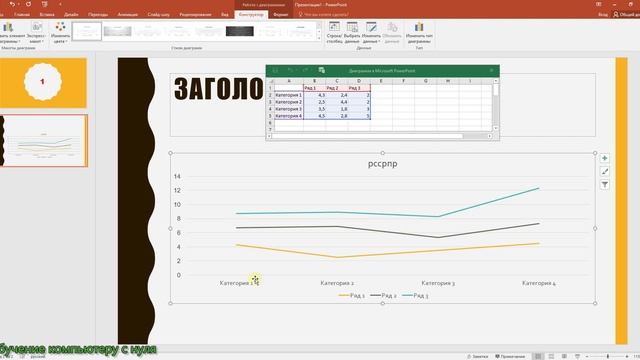
Task: Open Изменить цвета color palette dropdown
Action: pyautogui.click(x=60, y=33)
